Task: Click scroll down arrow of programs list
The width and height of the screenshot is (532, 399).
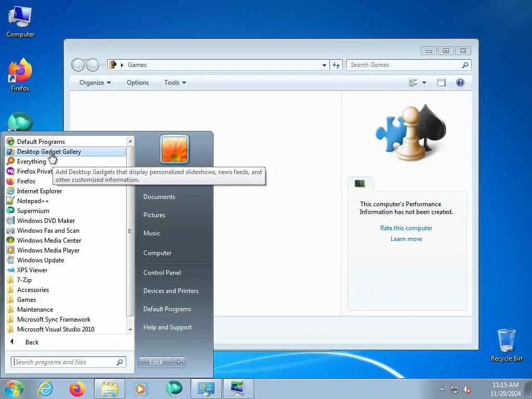Action: pyautogui.click(x=130, y=330)
